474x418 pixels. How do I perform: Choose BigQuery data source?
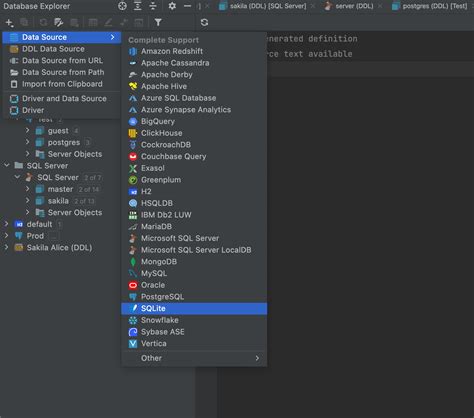coord(194,121)
